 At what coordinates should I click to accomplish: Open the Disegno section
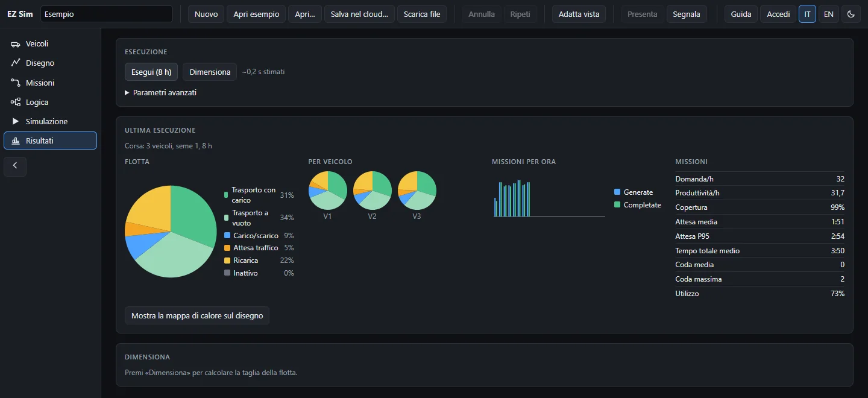coord(50,63)
